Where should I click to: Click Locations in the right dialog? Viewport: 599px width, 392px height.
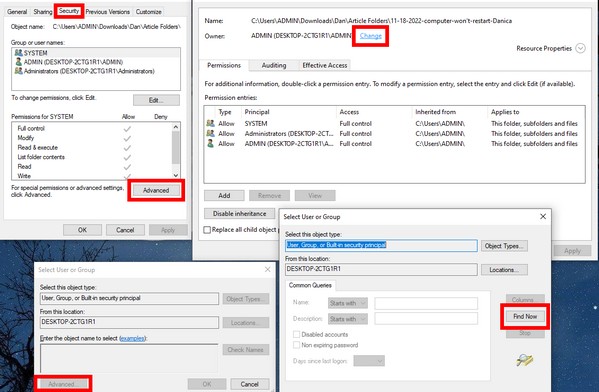pos(504,270)
